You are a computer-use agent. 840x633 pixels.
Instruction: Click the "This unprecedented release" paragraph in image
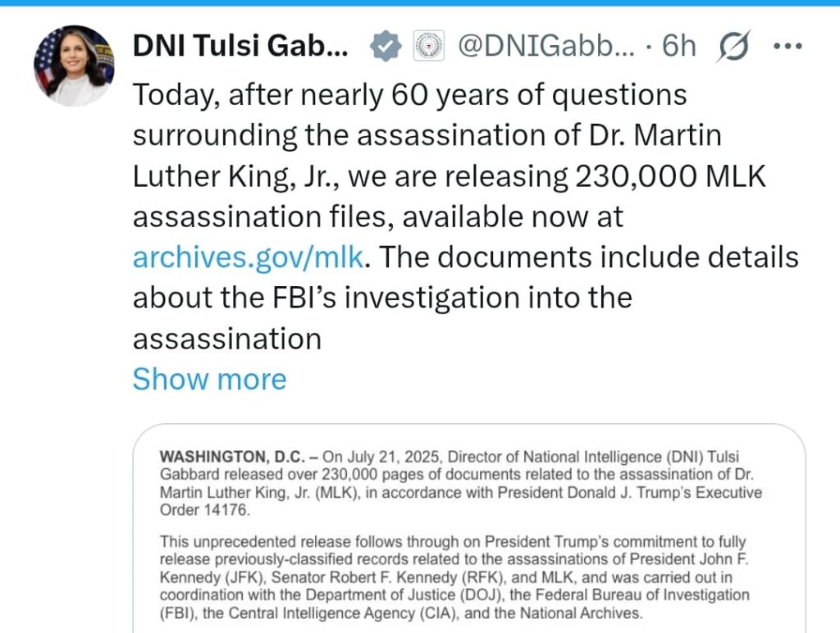(x=454, y=577)
